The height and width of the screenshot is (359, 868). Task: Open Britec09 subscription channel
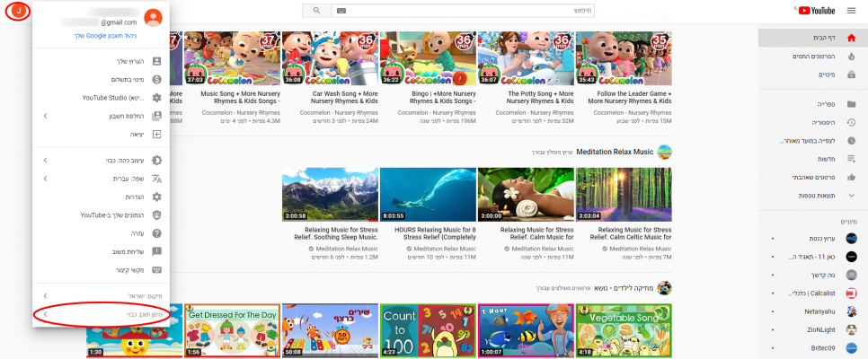pyautogui.click(x=812, y=348)
